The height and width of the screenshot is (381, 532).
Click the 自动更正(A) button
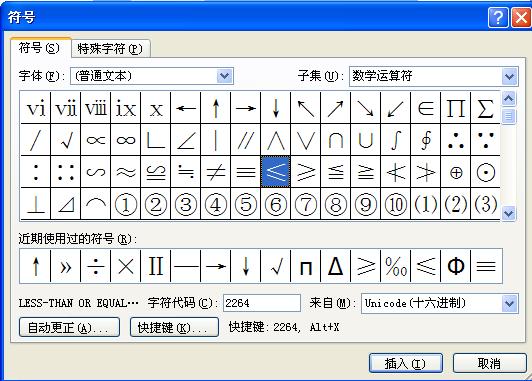(x=69, y=327)
